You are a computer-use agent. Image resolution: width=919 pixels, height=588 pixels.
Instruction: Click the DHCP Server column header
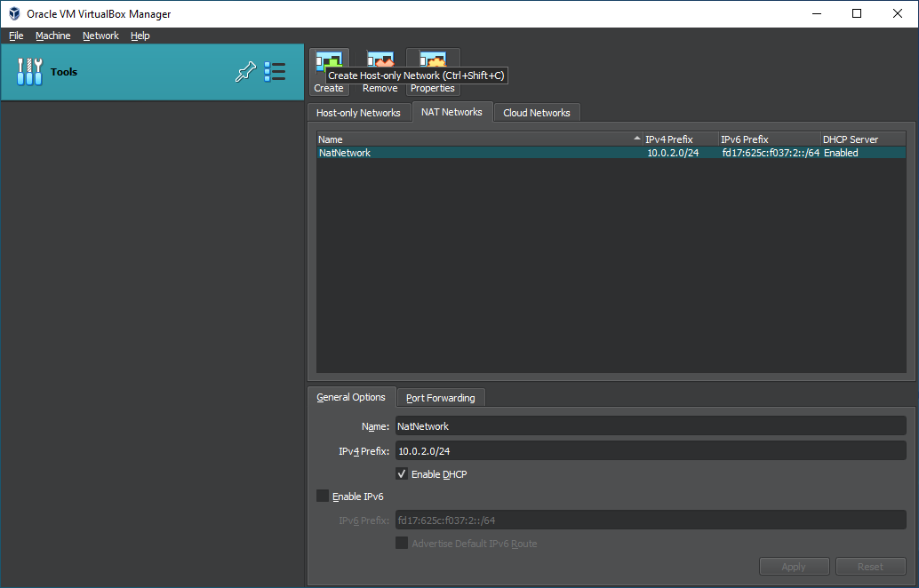863,139
